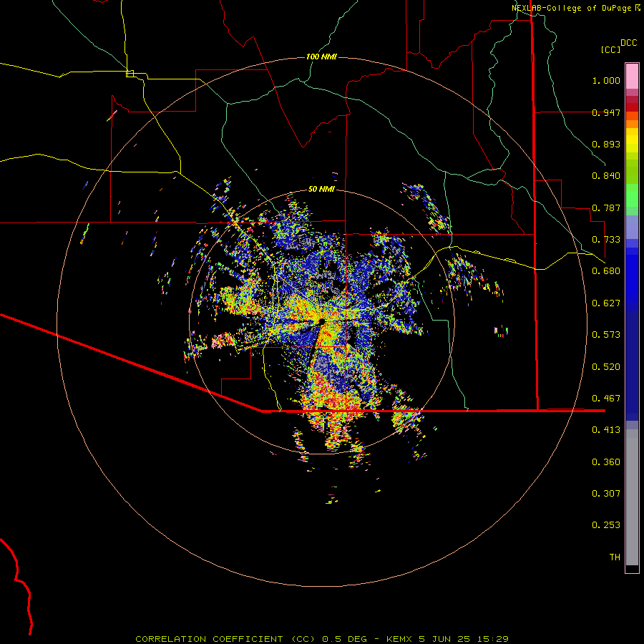Click the black radar site dot at center
Screen dimensions: 644x644
coord(321,321)
